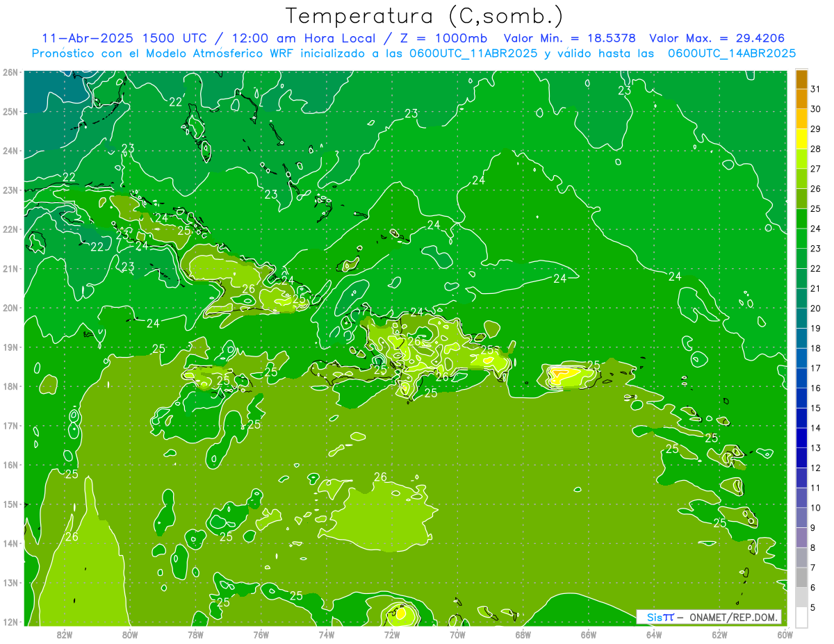Click the '19N' latitude axis label

(x=10, y=347)
